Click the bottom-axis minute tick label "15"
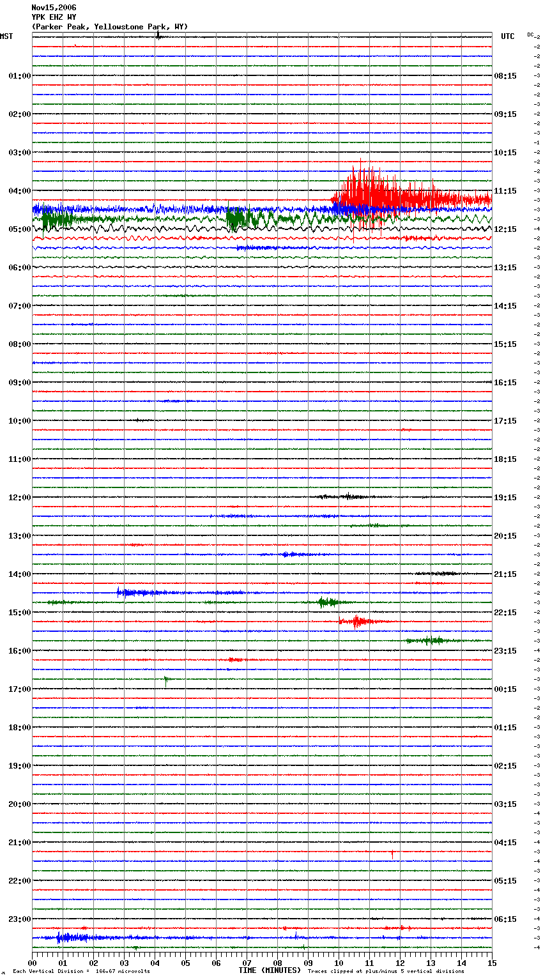Viewport: 543px width, 980px height. pyautogui.click(x=492, y=963)
